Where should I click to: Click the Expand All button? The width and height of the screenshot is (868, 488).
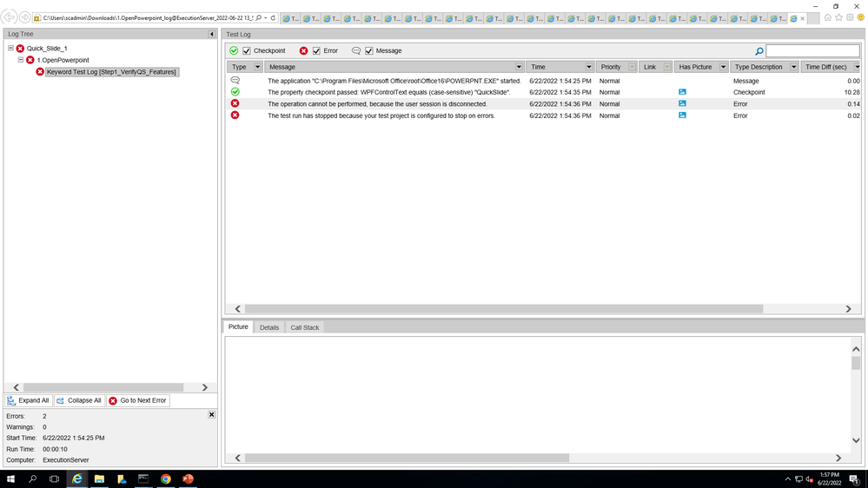[x=28, y=400]
